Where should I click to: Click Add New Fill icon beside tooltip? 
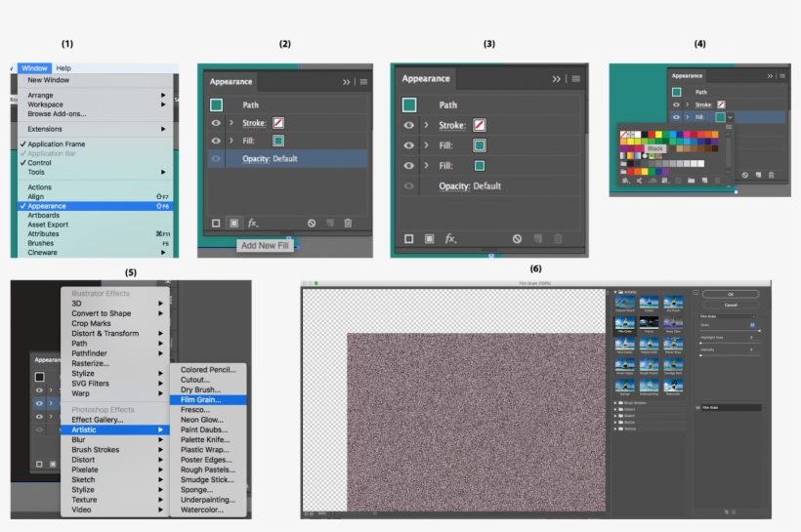pyautogui.click(x=233, y=224)
